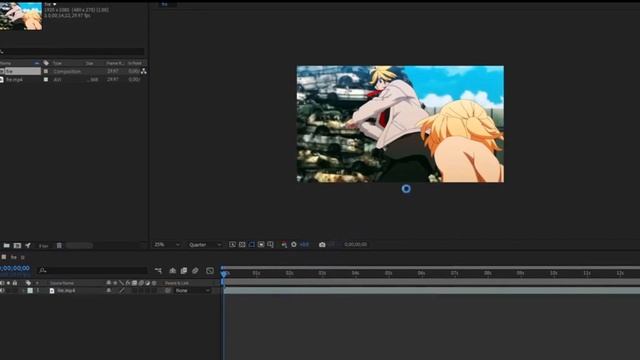Take snapshot with camera icon

(x=322, y=244)
